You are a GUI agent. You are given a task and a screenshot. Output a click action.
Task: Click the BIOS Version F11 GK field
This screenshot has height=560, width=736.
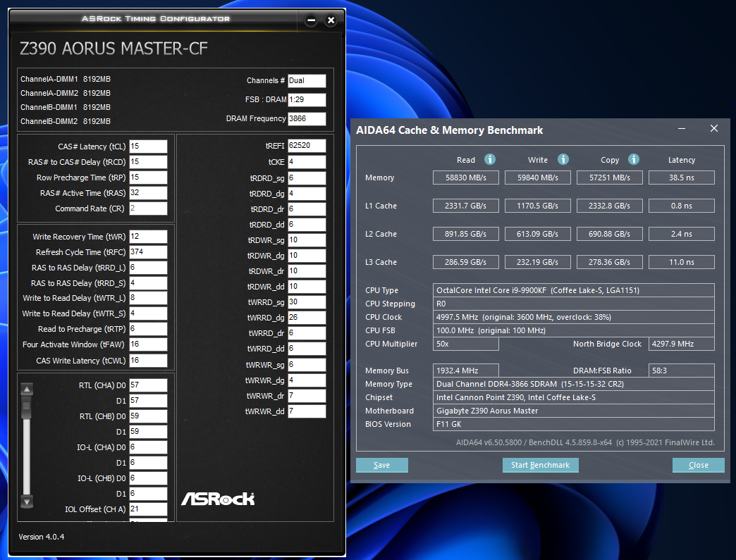(x=574, y=424)
